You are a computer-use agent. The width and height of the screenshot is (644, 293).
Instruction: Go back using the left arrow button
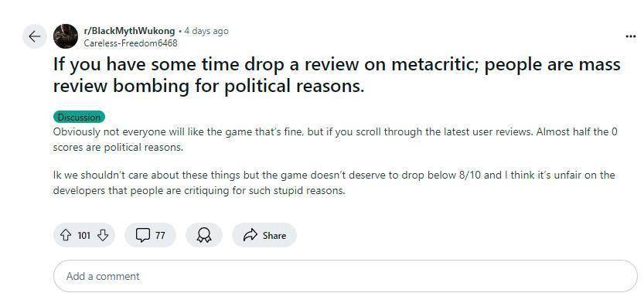coord(34,36)
